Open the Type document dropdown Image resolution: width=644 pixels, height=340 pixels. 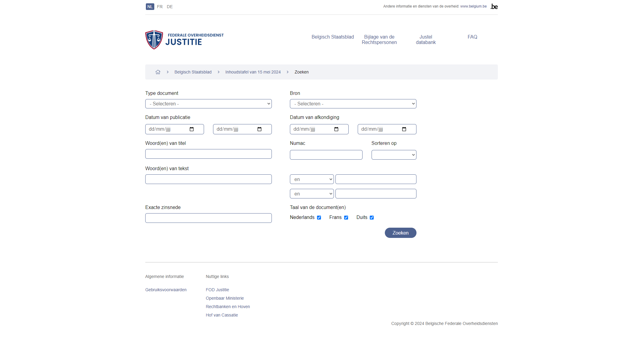208,104
